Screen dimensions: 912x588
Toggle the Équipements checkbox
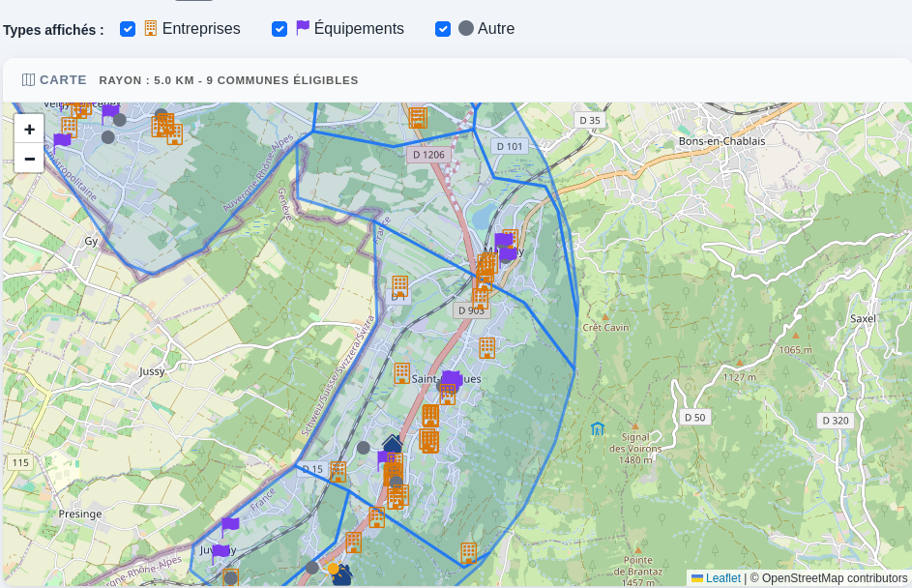coord(279,29)
